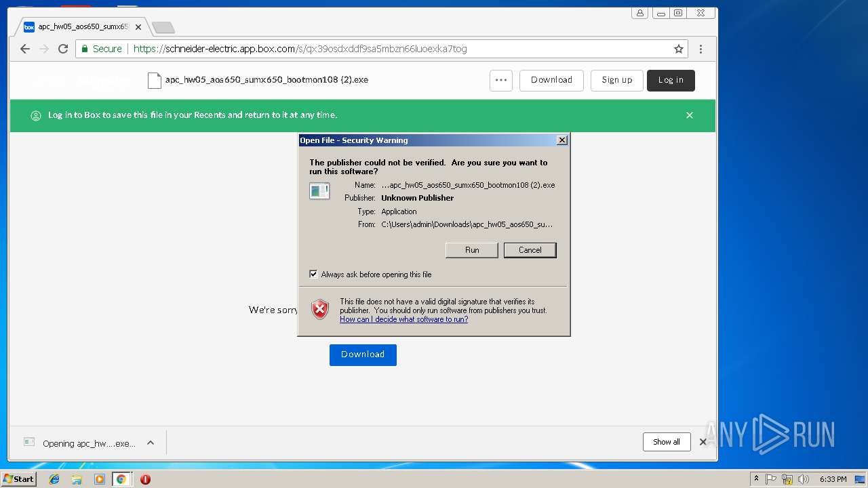Open the Windows Start menu
The height and width of the screenshot is (488, 868).
19,479
